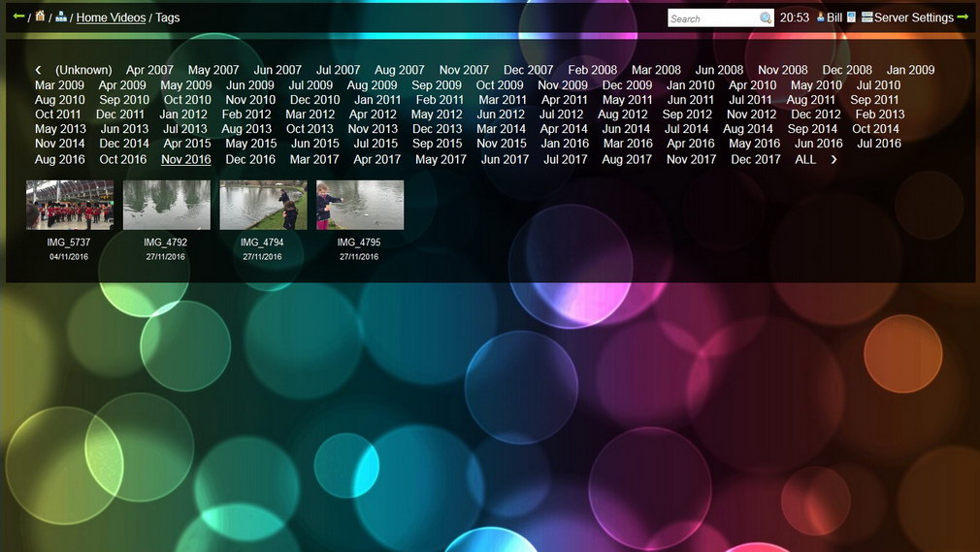Pick the Aug 2012 tag
Viewport: 980px width, 552px height.
[622, 114]
